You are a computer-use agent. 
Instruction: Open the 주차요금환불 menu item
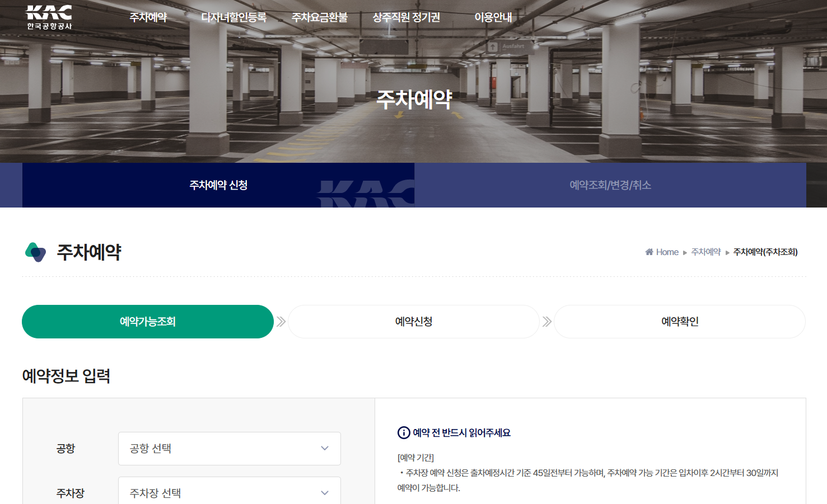[x=320, y=17]
